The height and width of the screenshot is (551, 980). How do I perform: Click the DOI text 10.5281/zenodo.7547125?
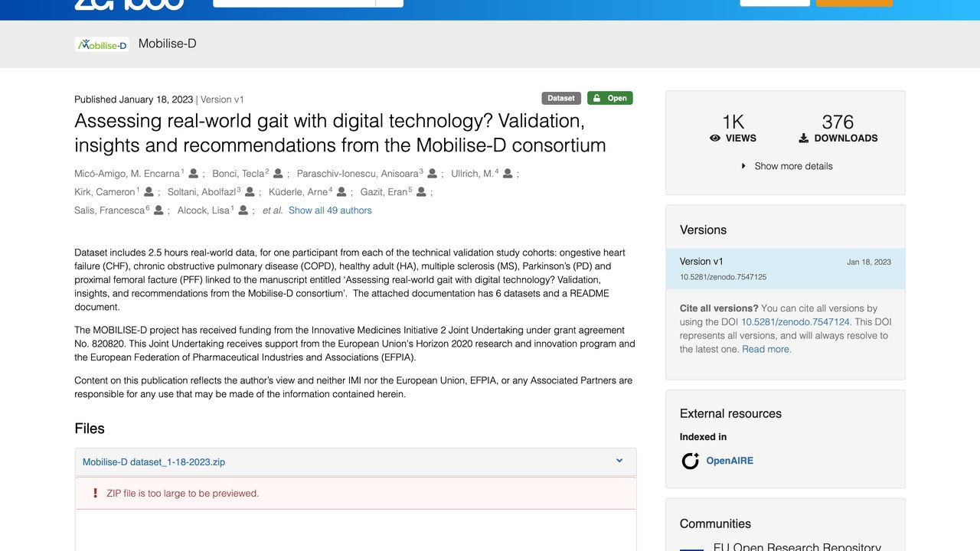pos(723,277)
